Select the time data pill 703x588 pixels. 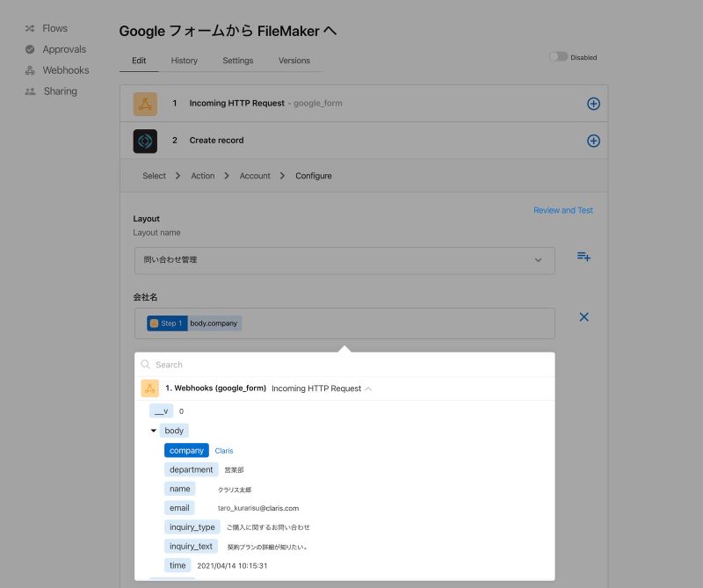coord(178,565)
